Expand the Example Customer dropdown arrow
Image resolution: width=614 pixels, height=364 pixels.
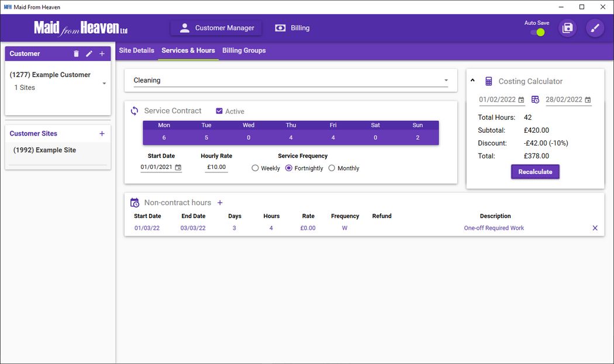[x=104, y=84]
